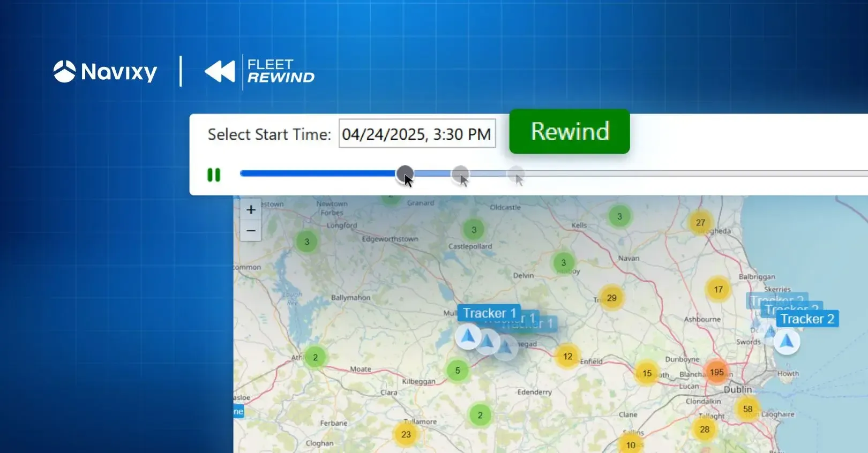868x453 pixels.
Task: Expand the 195 cluster near Dublin
Action: (716, 372)
